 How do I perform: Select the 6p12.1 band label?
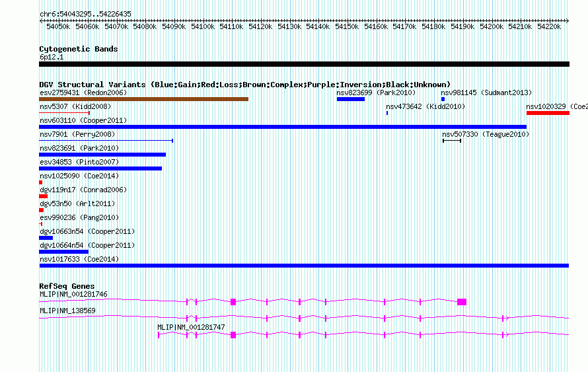[52, 57]
